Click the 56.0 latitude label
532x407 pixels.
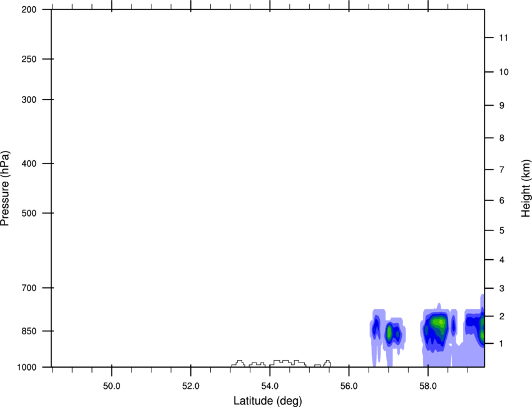(349, 386)
